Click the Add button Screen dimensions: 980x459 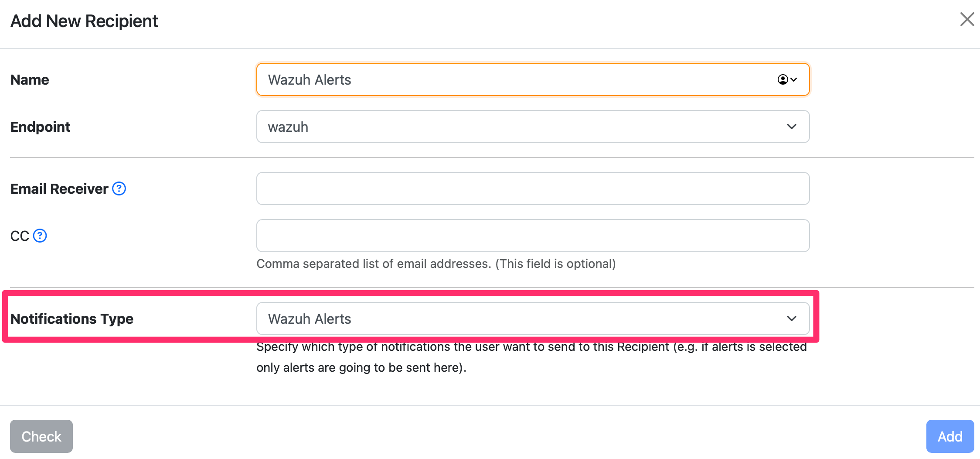[950, 436]
